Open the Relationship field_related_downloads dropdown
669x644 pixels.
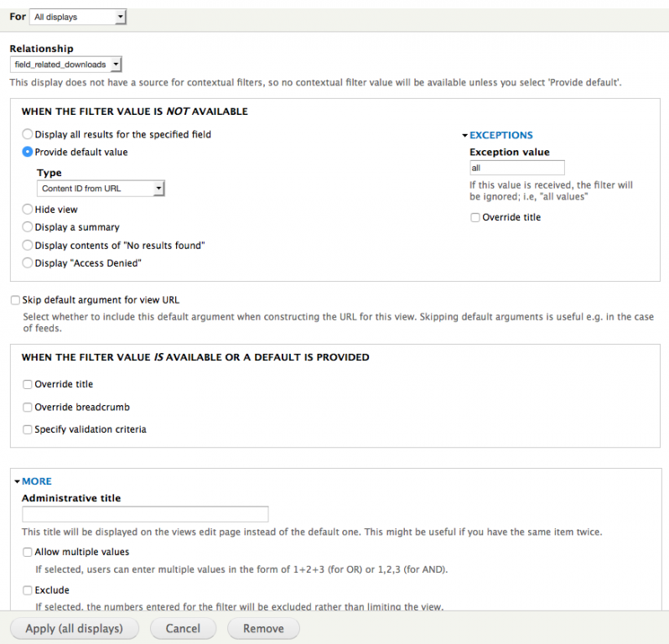[x=66, y=65]
